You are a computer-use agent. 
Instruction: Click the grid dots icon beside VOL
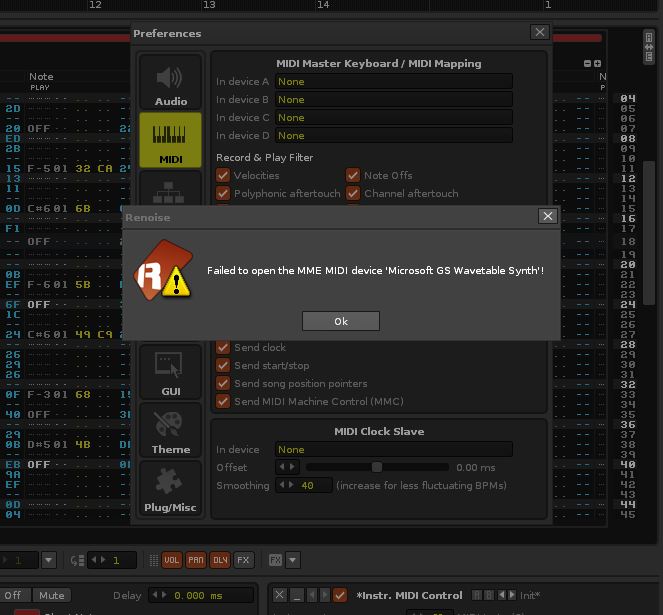tap(154, 560)
